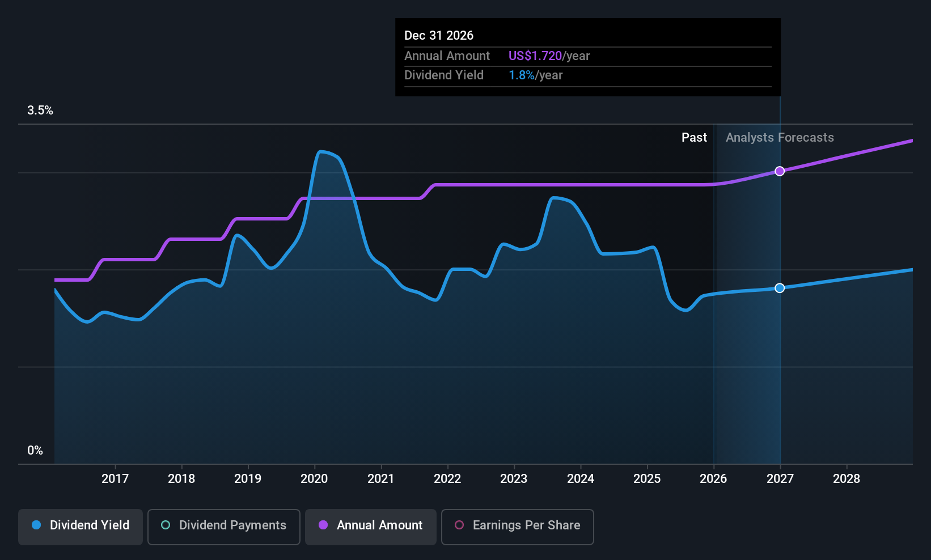
Task: Click the US$1.720/year annual amount value
Action: [x=549, y=56]
